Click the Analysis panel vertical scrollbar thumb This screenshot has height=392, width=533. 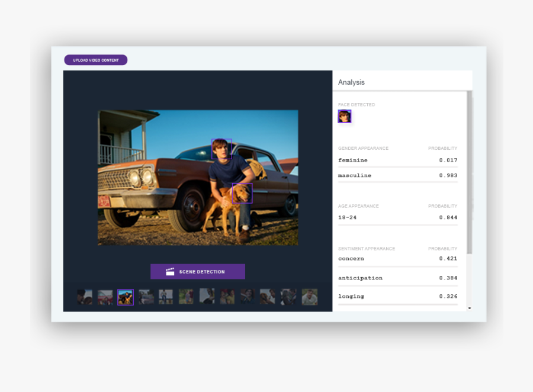click(470, 172)
